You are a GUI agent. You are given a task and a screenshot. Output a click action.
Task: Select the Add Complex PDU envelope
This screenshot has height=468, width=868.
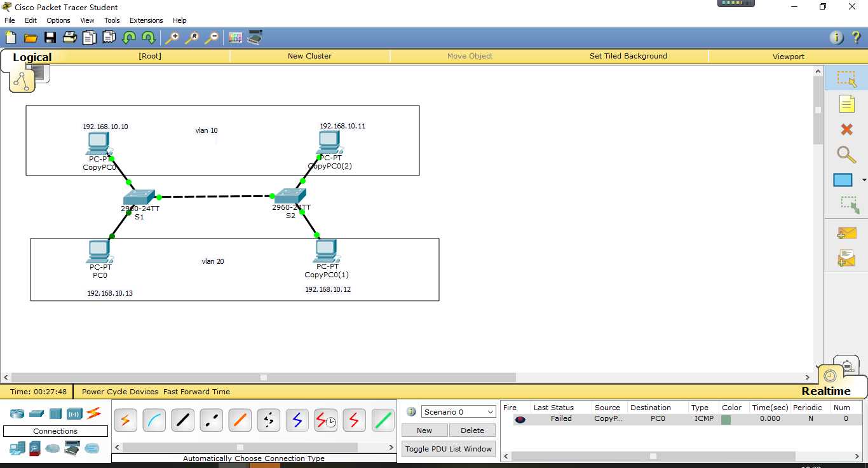(x=846, y=258)
